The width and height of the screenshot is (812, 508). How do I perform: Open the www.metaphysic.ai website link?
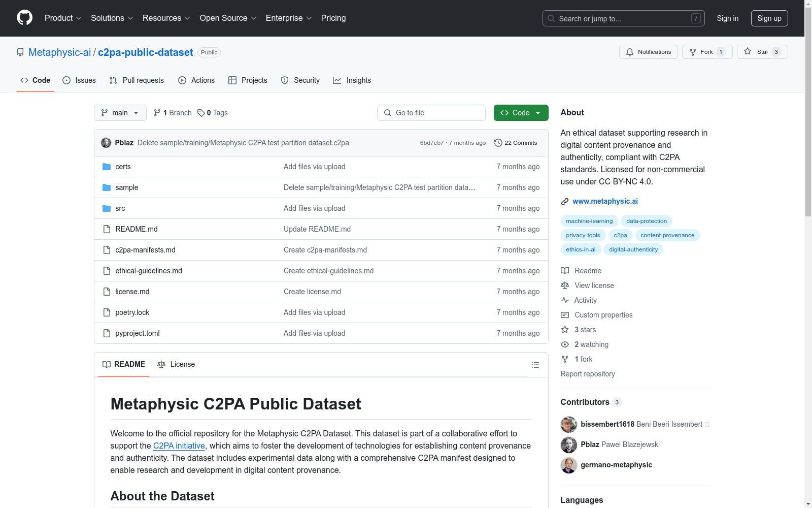coord(605,201)
